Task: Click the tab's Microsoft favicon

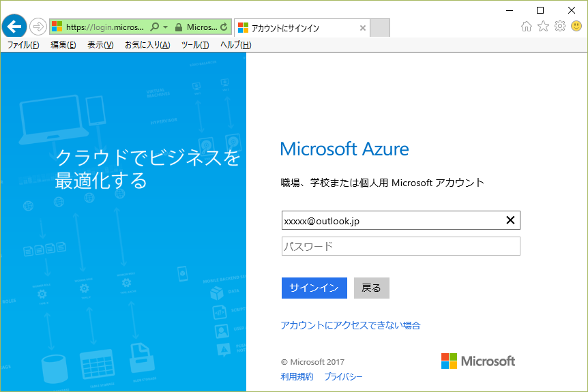Action: click(243, 28)
